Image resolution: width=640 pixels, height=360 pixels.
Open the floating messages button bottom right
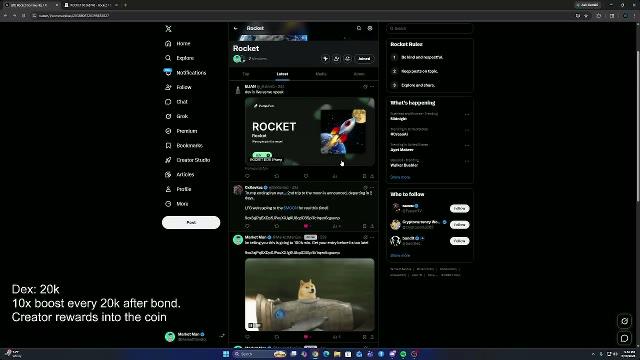click(x=624, y=338)
